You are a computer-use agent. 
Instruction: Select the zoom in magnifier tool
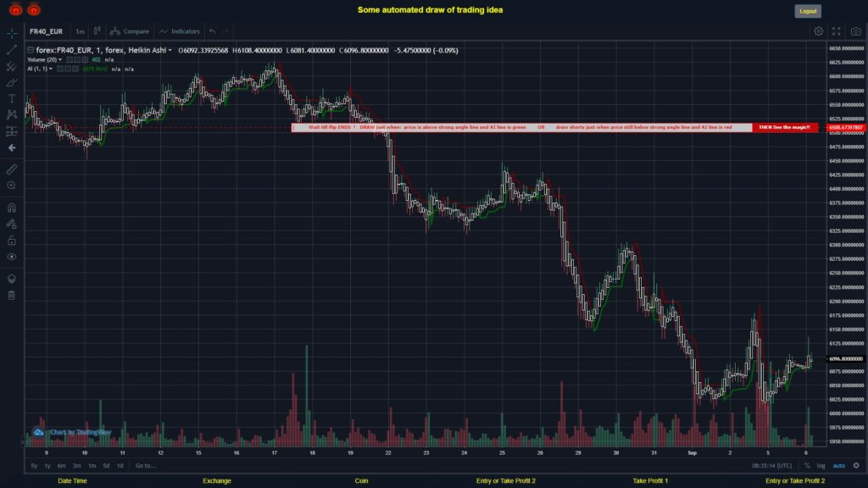click(x=12, y=186)
